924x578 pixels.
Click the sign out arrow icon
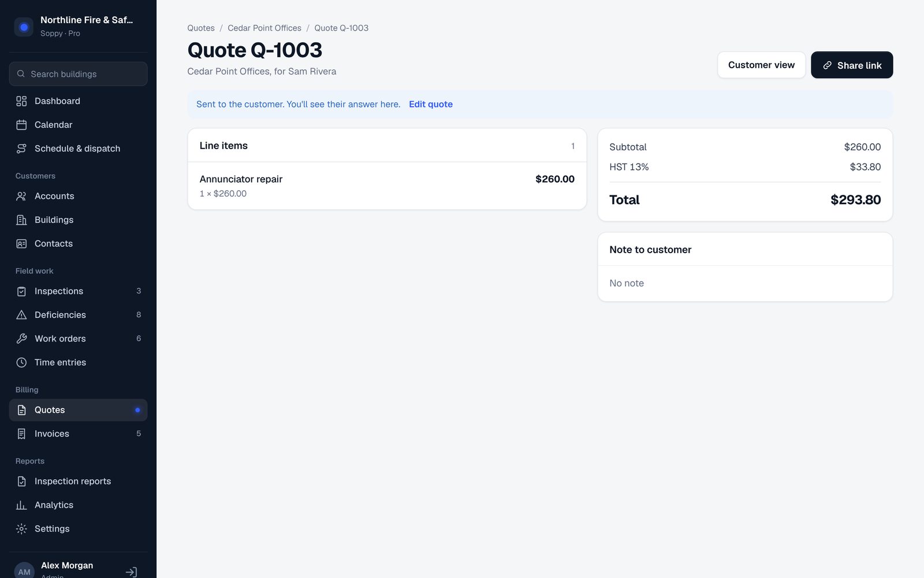pos(131,572)
